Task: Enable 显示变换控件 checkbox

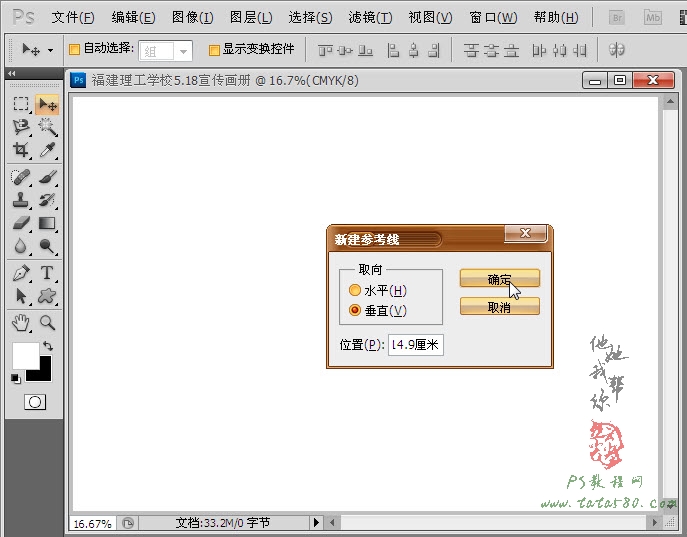Action: tap(214, 50)
